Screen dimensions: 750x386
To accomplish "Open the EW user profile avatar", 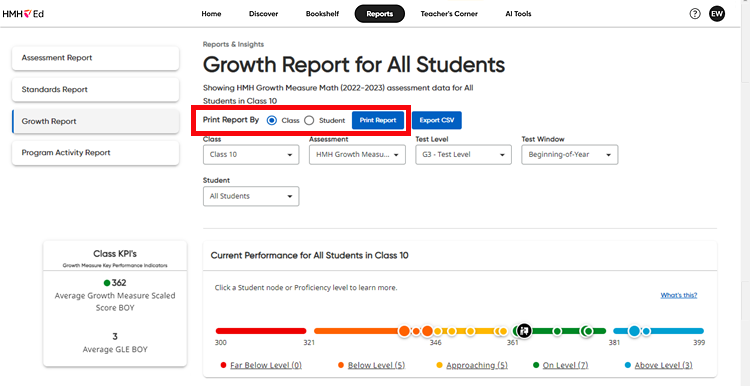I will point(717,14).
